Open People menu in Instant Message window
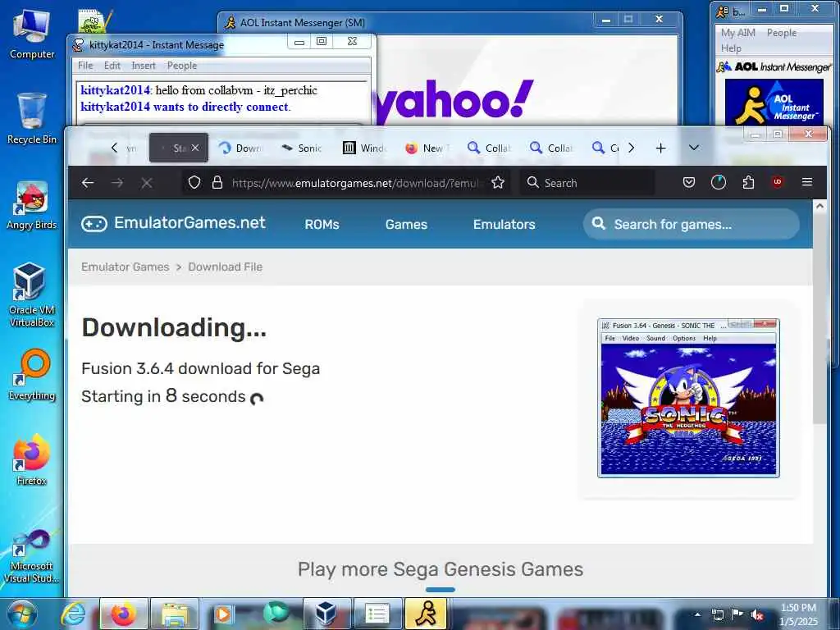 [182, 66]
